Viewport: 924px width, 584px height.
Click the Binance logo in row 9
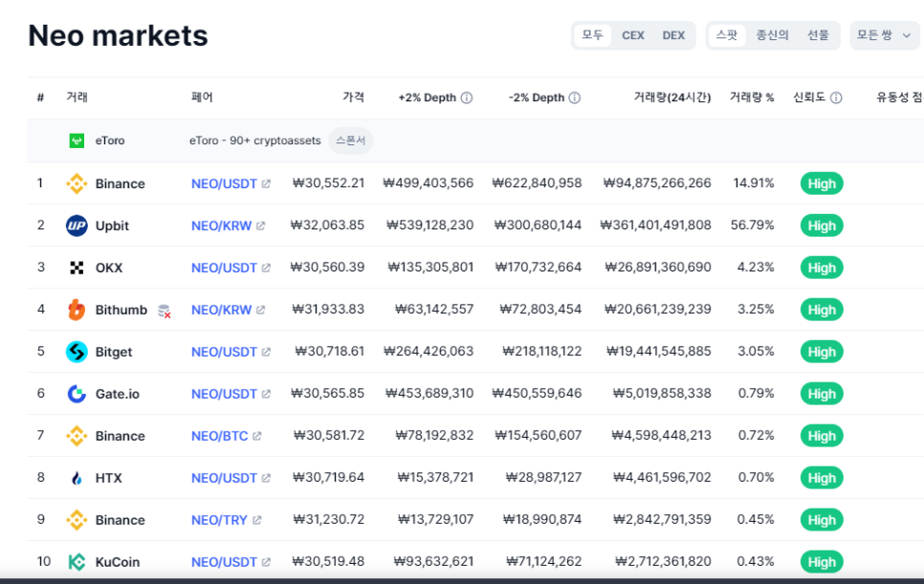coord(77,520)
